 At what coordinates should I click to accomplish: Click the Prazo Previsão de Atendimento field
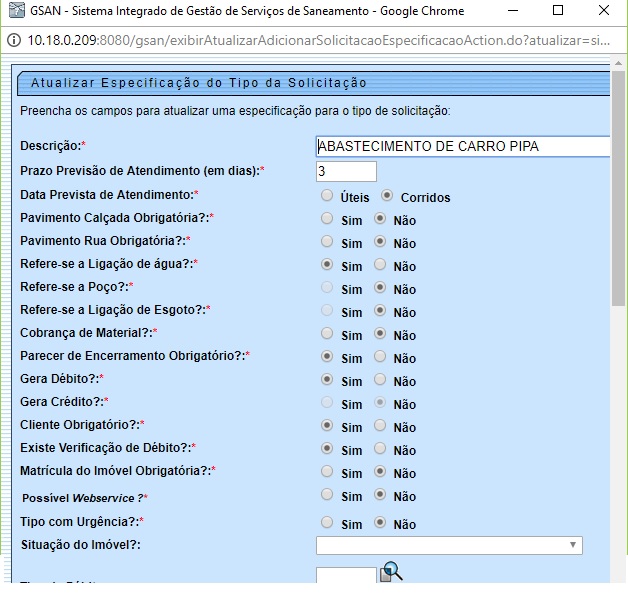click(346, 171)
